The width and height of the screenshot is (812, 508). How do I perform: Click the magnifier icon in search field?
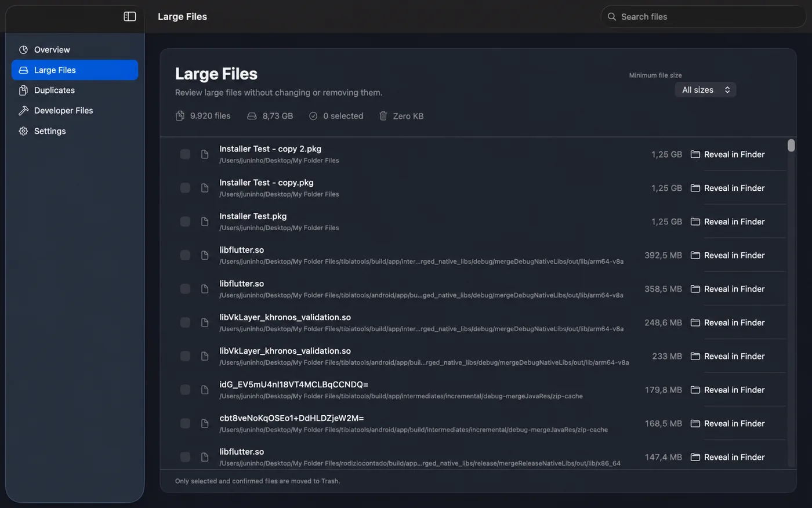coord(611,17)
